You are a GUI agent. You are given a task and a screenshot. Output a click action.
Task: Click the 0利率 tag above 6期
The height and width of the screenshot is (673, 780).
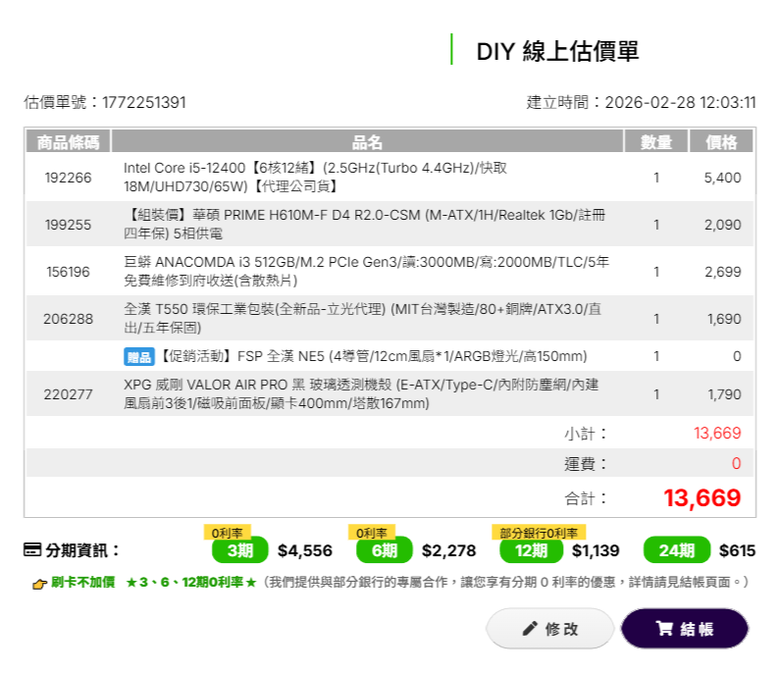pyautogui.click(x=371, y=532)
